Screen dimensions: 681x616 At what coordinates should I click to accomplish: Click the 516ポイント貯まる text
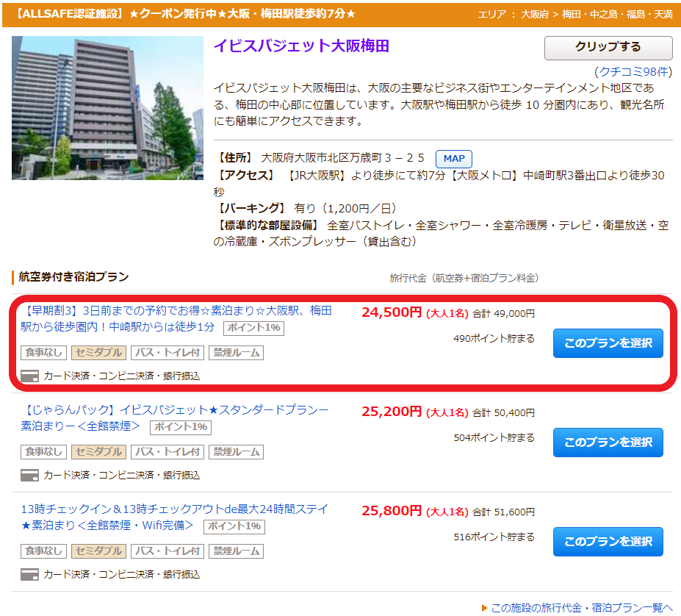(x=494, y=537)
